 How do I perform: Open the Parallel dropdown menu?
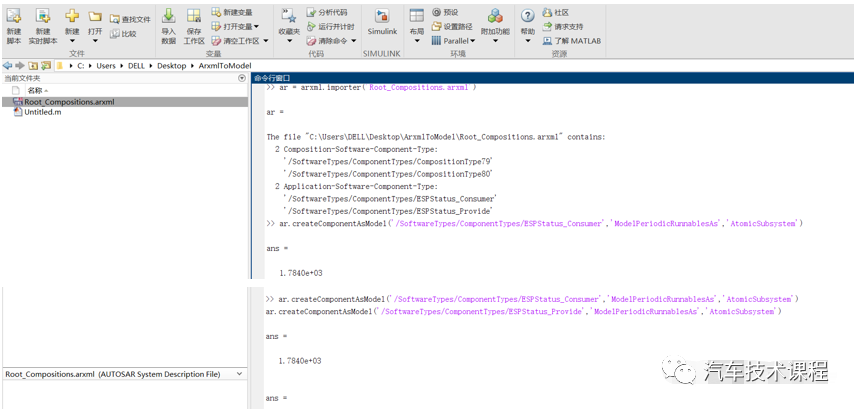pyautogui.click(x=453, y=40)
